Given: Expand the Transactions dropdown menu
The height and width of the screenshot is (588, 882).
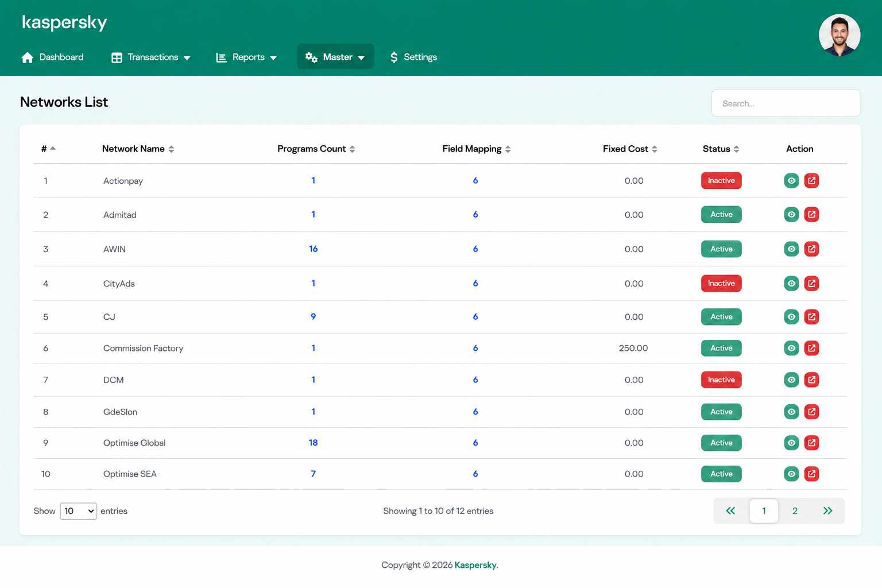Looking at the screenshot, I should pyautogui.click(x=151, y=57).
